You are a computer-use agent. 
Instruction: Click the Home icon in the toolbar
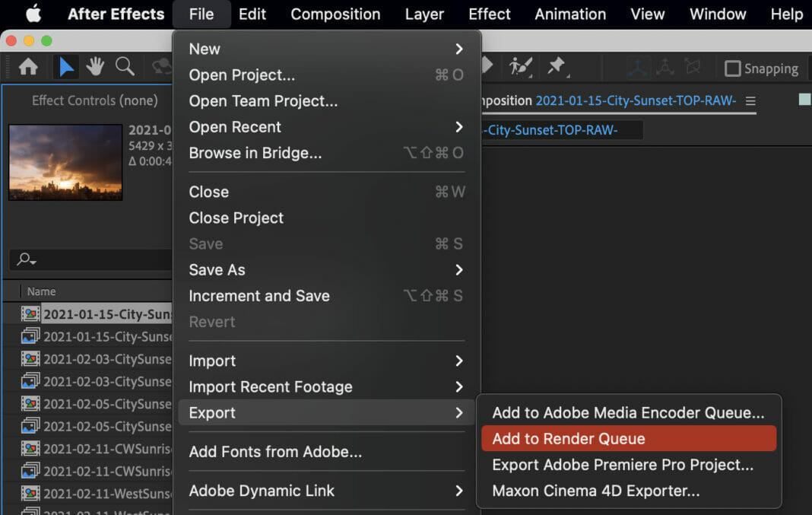tap(27, 67)
